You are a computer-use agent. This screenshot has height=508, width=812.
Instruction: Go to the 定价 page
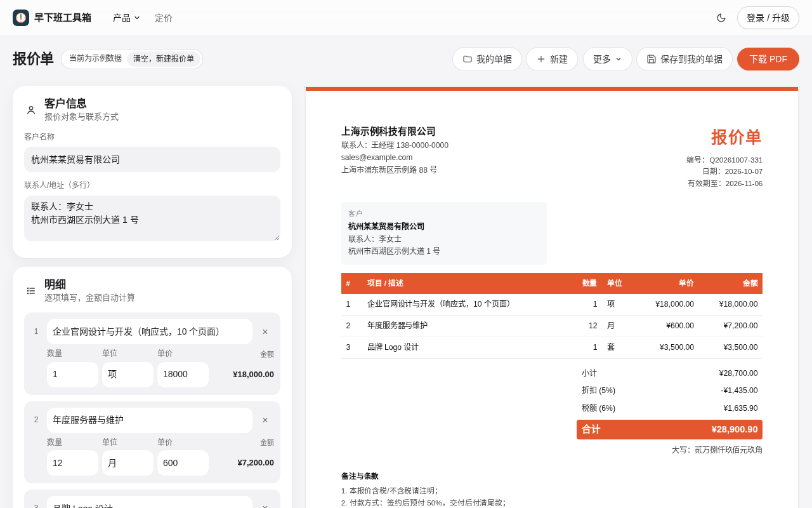pyautogui.click(x=164, y=18)
